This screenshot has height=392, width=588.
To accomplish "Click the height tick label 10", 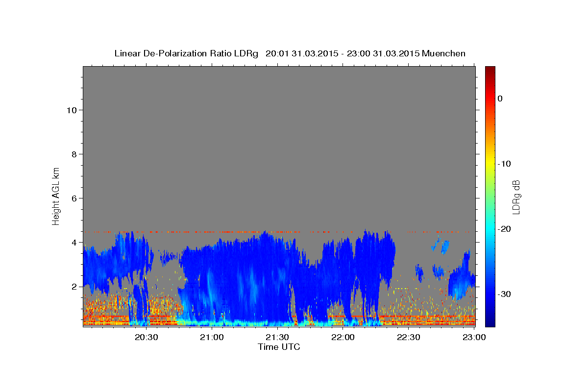I will [x=72, y=110].
